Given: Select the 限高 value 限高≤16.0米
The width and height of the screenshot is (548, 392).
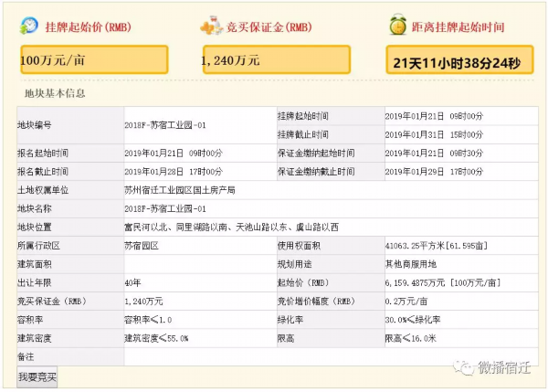Looking at the screenshot, I should click(x=410, y=337).
